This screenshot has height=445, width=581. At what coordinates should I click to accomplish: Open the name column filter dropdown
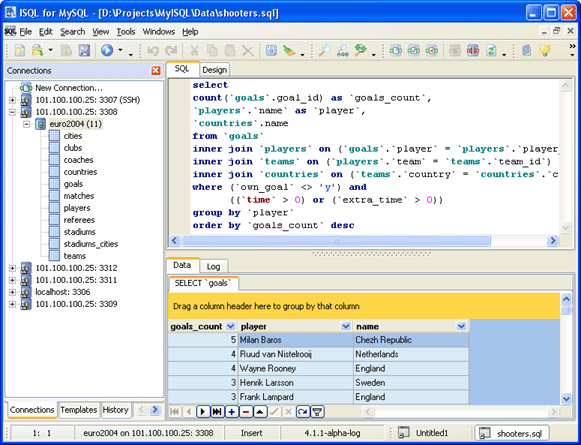tap(461, 326)
